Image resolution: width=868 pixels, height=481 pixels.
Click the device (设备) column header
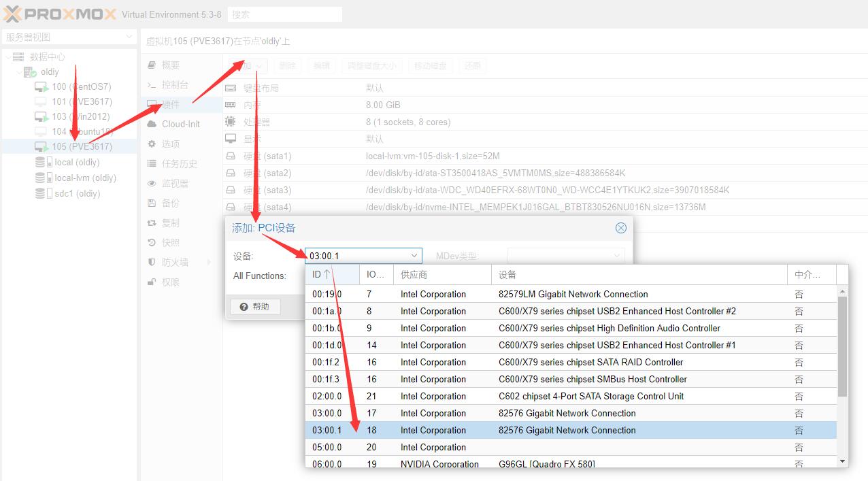(639, 275)
